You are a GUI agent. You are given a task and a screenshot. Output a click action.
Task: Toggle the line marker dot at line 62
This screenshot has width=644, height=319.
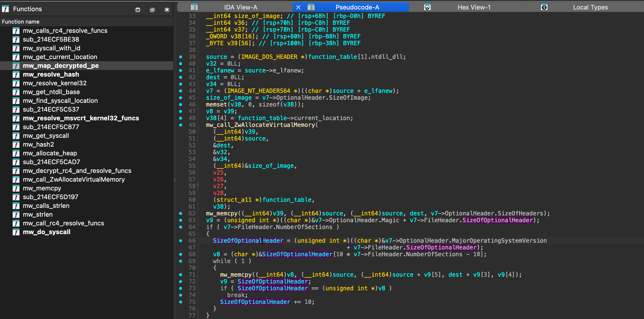tap(181, 213)
